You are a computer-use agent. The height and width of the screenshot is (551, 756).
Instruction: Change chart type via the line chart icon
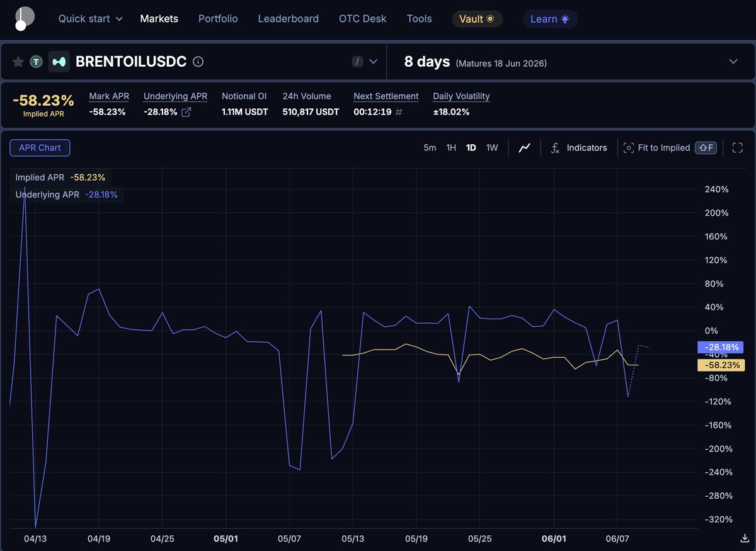525,148
